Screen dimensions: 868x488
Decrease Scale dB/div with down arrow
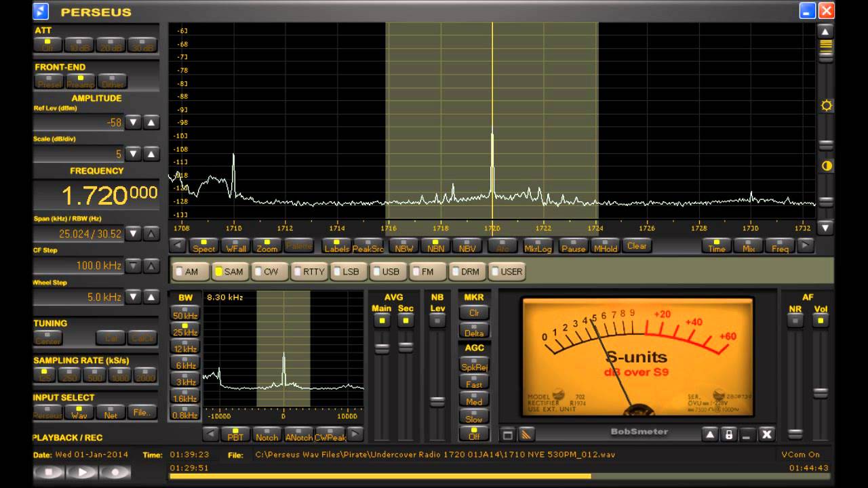click(134, 154)
